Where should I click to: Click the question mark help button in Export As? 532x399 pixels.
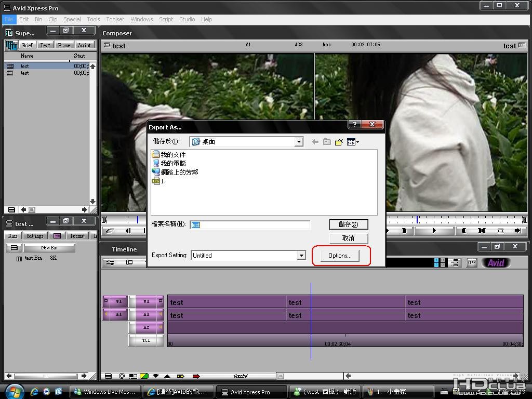(x=354, y=125)
